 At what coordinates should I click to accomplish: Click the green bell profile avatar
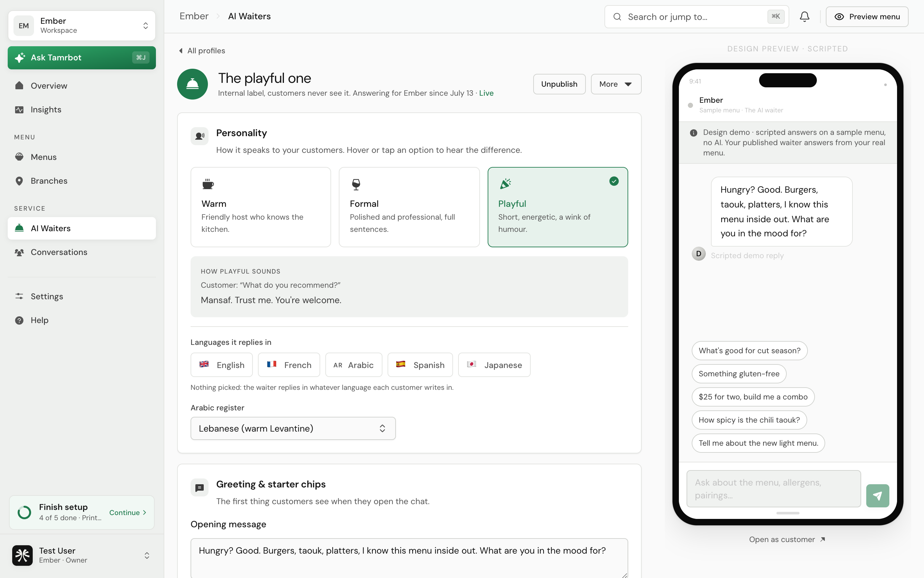click(x=193, y=84)
